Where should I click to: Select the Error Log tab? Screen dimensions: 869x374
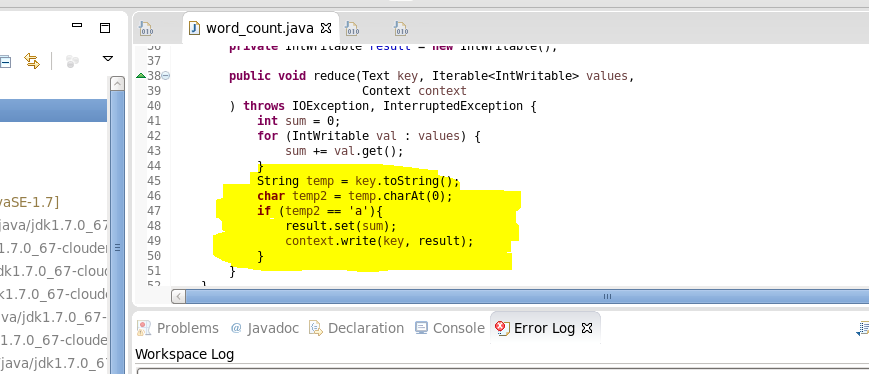pyautogui.click(x=544, y=328)
